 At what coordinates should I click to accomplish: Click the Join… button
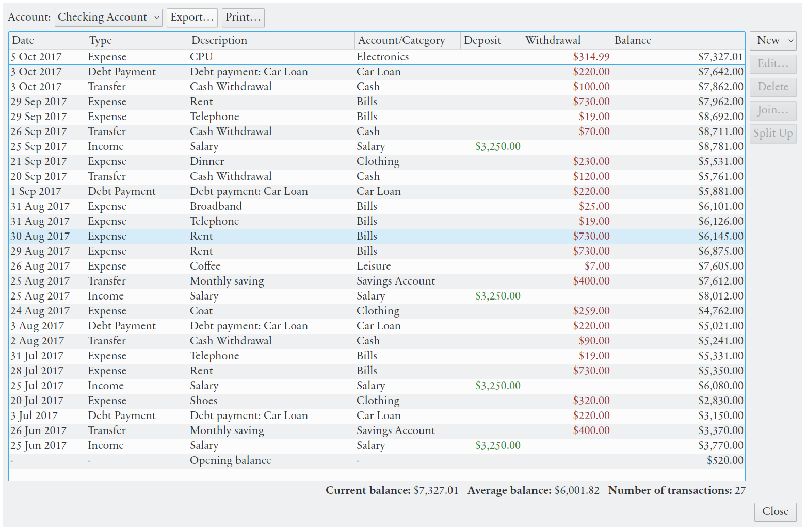tap(773, 110)
